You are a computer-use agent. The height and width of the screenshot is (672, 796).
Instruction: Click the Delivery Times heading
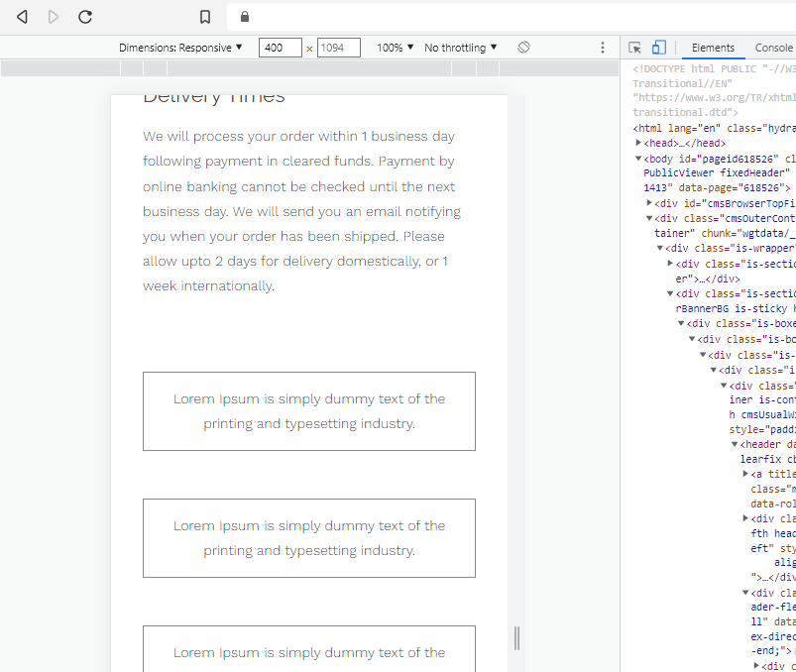[x=214, y=99]
